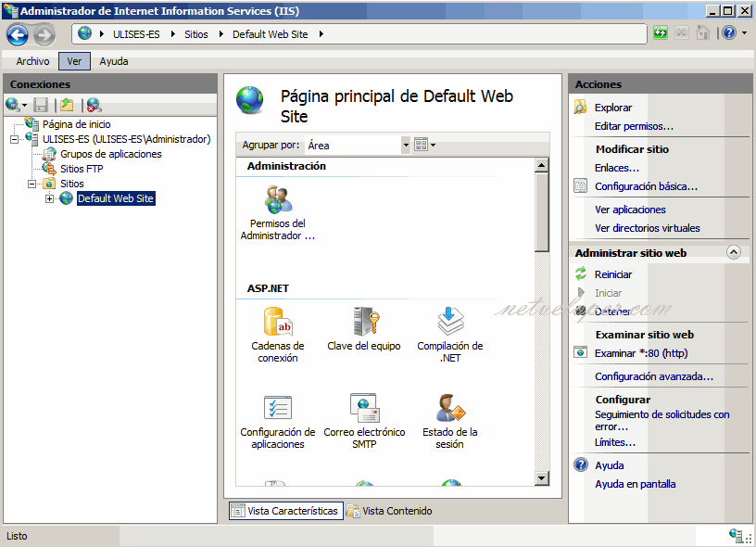Click the Sitios breadcrumb in the address bar

click(196, 34)
